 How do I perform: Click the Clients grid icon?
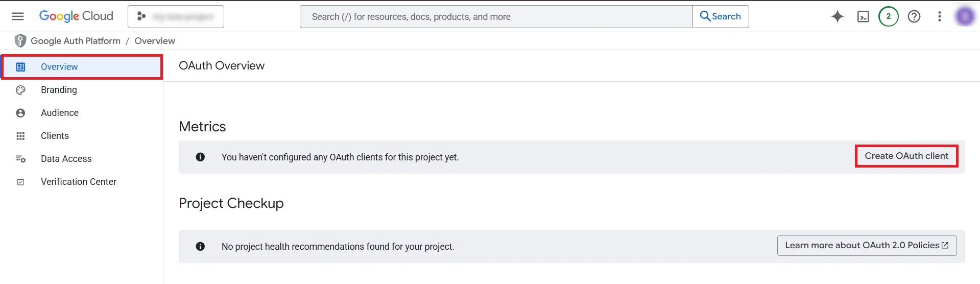coord(20,136)
